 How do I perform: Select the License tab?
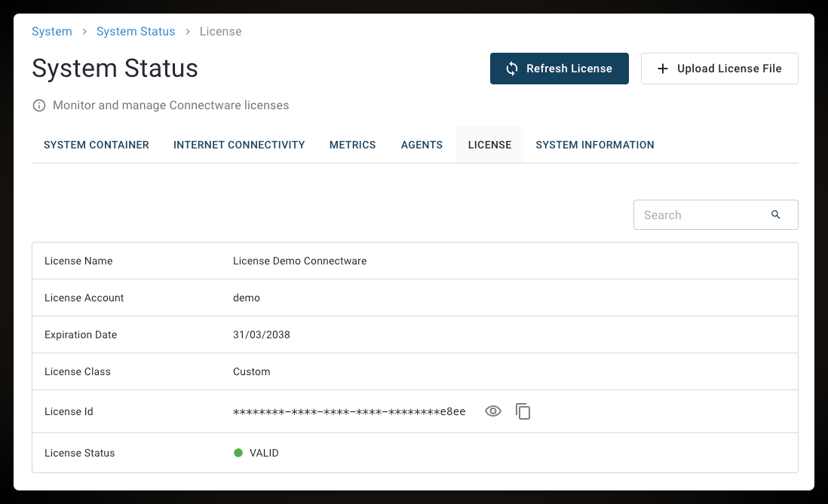click(x=489, y=145)
